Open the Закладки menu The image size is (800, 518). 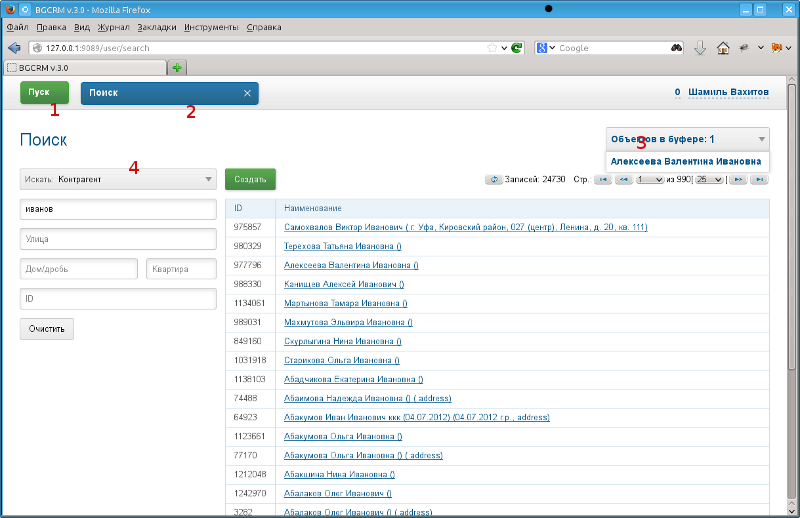point(157,27)
